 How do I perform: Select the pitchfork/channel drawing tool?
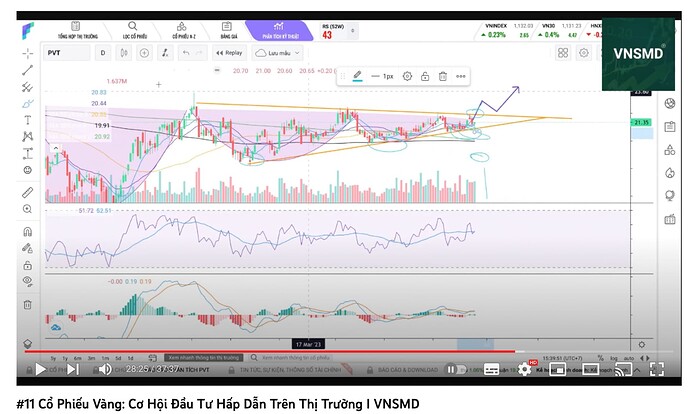[x=28, y=87]
